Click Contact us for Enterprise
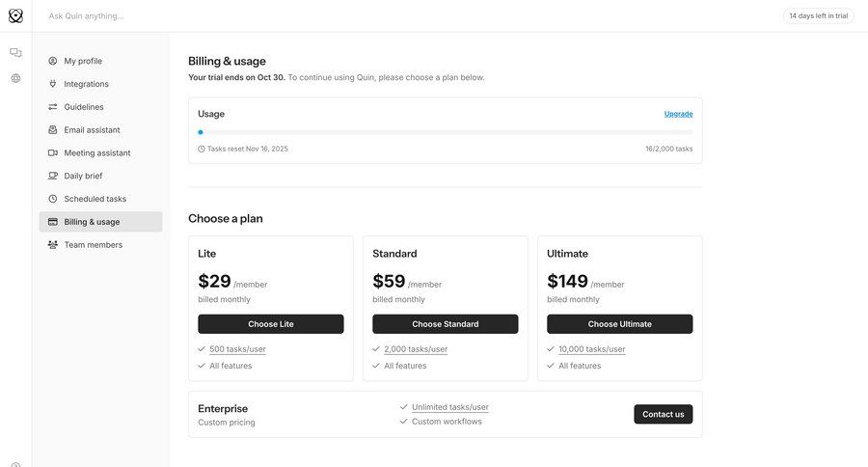The width and height of the screenshot is (868, 467). [x=663, y=414]
